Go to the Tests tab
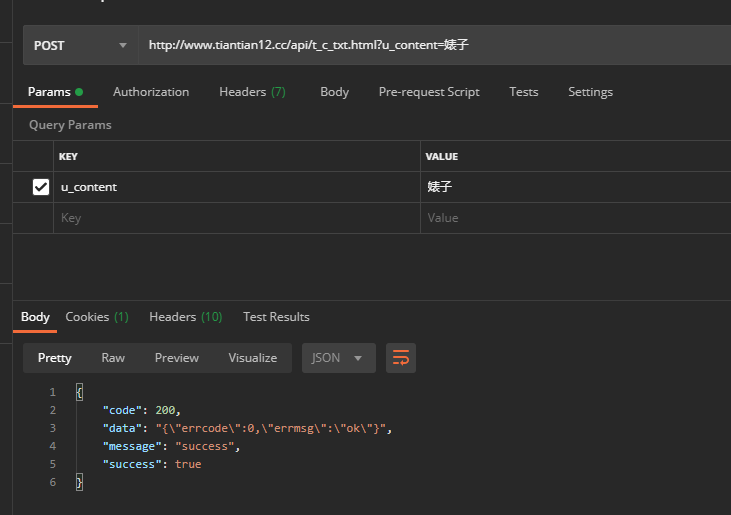731x515 pixels. pos(524,92)
